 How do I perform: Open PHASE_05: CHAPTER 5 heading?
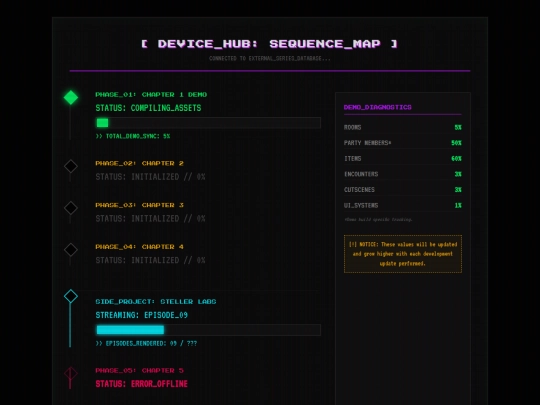(139, 370)
